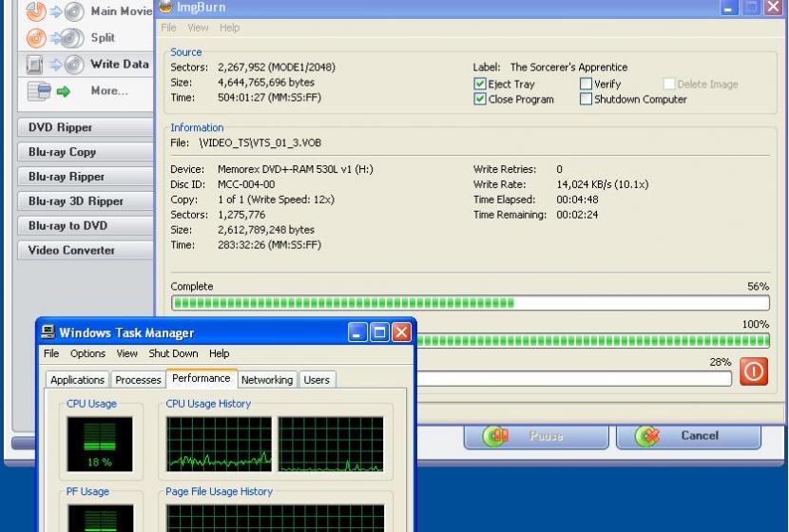Viewport: 789px width, 532px height.
Task: Expand the Blu-ray Copy section
Action: [x=85, y=152]
